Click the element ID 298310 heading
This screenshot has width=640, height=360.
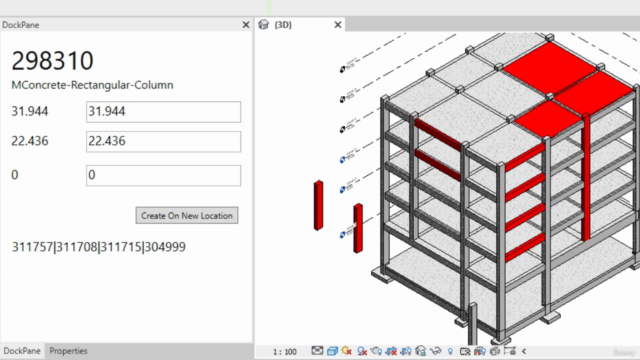pos(53,61)
